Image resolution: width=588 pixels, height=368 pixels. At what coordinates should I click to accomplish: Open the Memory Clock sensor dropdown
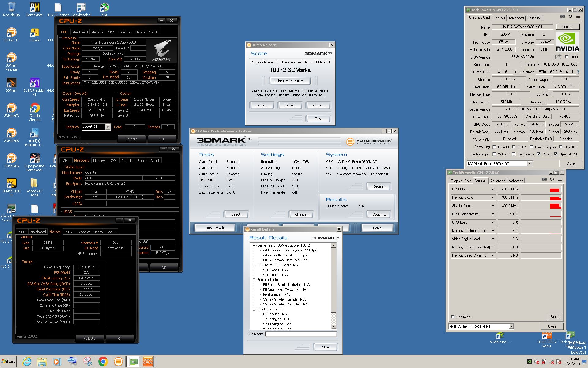tap(493, 197)
